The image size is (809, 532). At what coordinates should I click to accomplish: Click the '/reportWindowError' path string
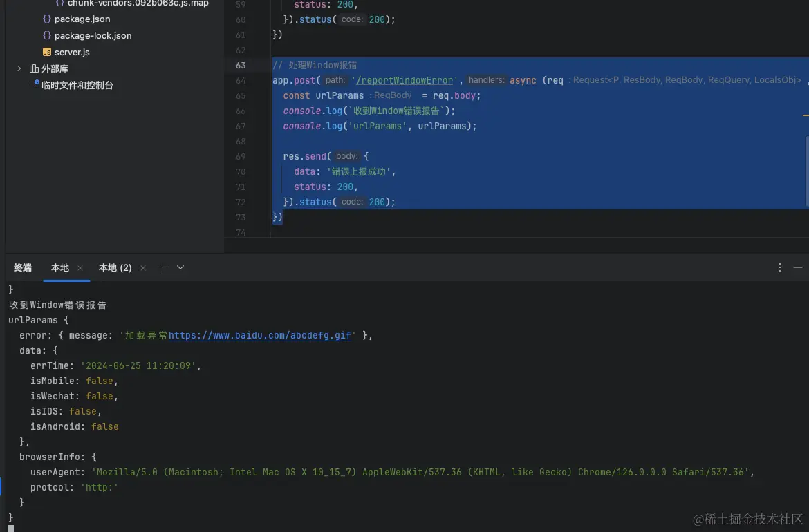404,80
